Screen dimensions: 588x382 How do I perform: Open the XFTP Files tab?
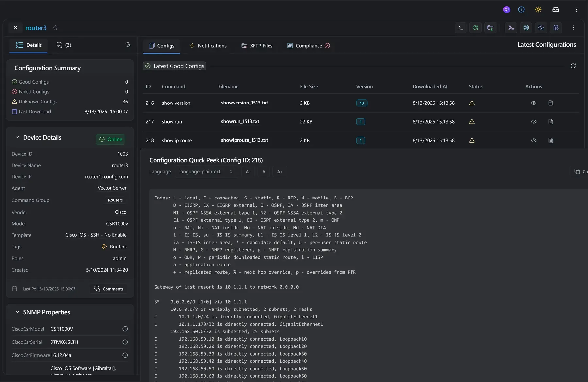(x=257, y=46)
